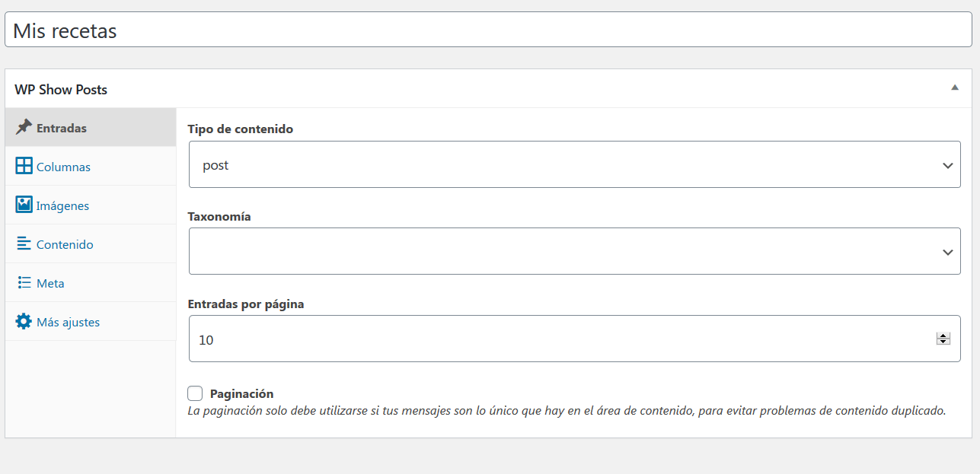Open the Tipo de contenido dropdown
This screenshot has height=474, width=980.
click(574, 164)
